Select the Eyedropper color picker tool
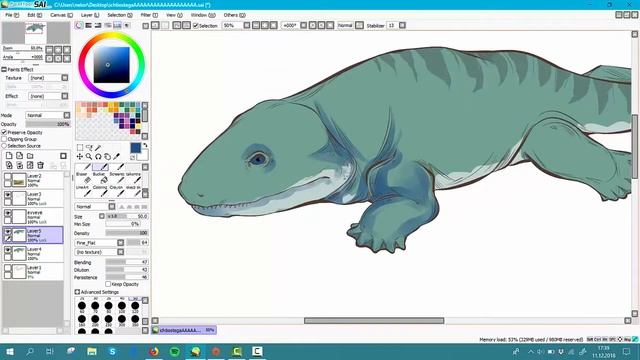This screenshot has height=360, width=640. [x=116, y=156]
